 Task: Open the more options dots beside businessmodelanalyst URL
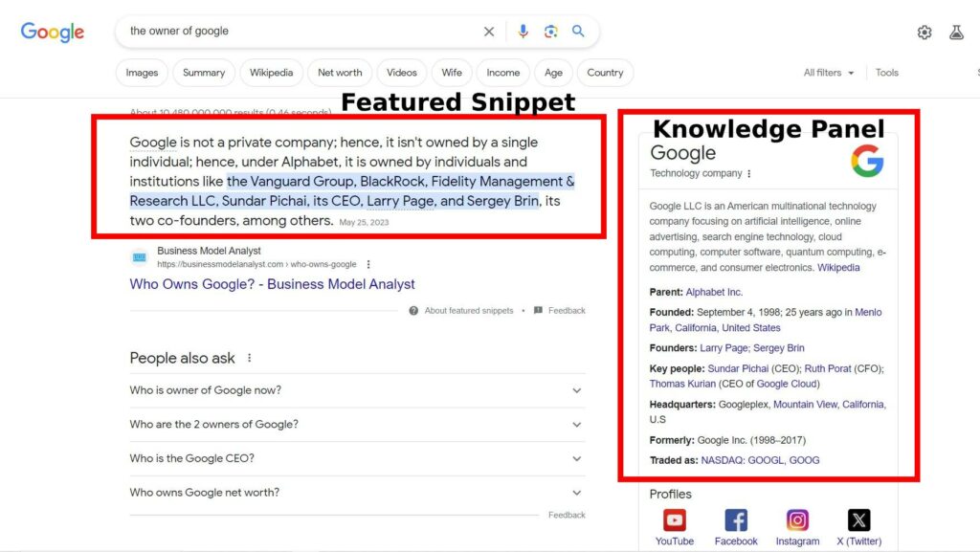coord(368,264)
